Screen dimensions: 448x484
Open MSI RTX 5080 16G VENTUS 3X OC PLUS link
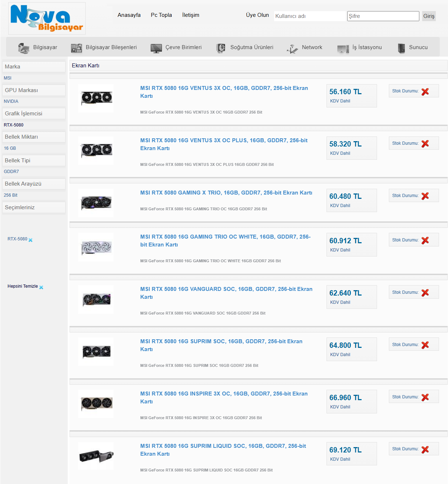pyautogui.click(x=224, y=144)
